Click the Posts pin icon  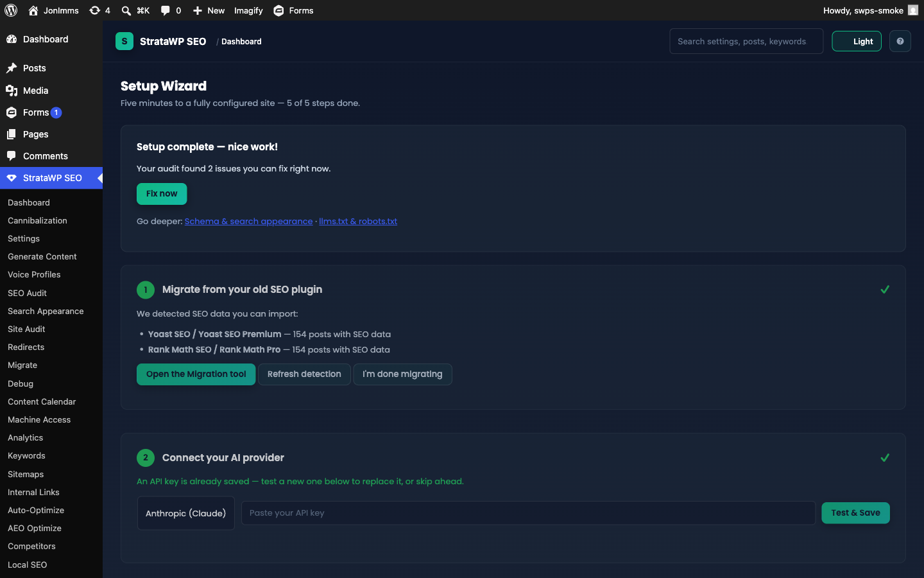[12, 68]
